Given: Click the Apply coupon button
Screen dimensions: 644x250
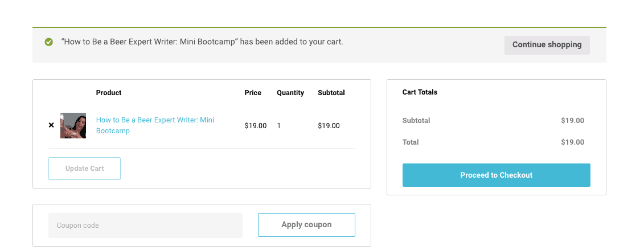Looking at the screenshot, I should click(306, 225).
